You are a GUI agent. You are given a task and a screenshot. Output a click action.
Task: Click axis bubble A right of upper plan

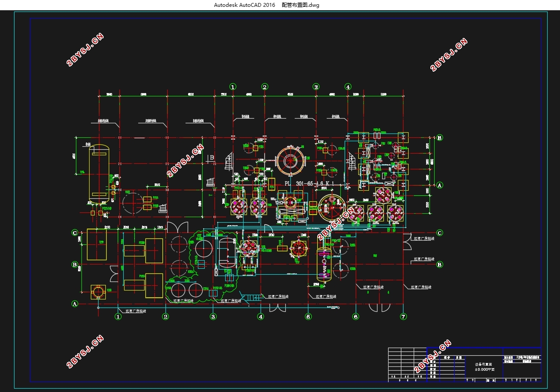pyautogui.click(x=440, y=185)
